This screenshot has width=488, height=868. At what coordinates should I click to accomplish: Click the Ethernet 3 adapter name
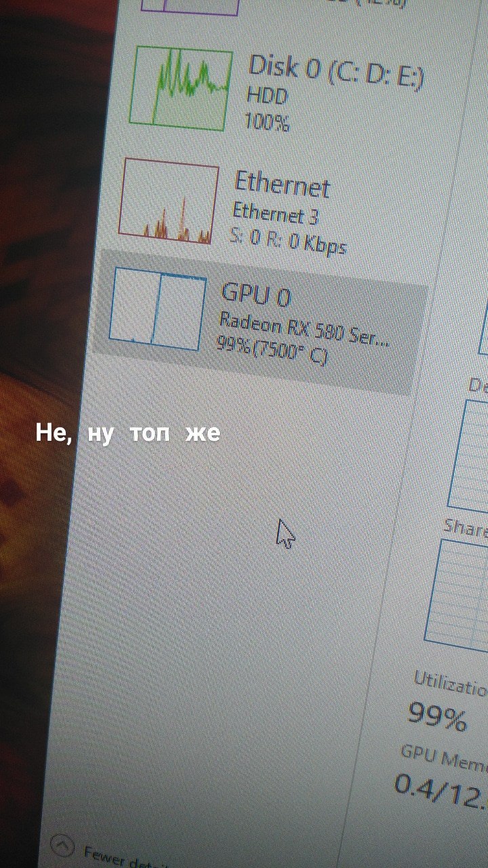pyautogui.click(x=274, y=214)
